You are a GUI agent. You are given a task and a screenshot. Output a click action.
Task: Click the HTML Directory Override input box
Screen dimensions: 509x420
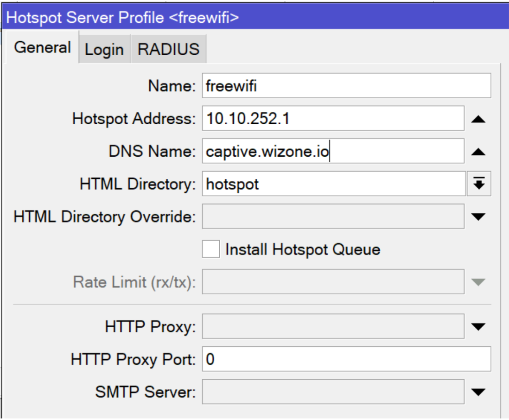click(x=324, y=216)
